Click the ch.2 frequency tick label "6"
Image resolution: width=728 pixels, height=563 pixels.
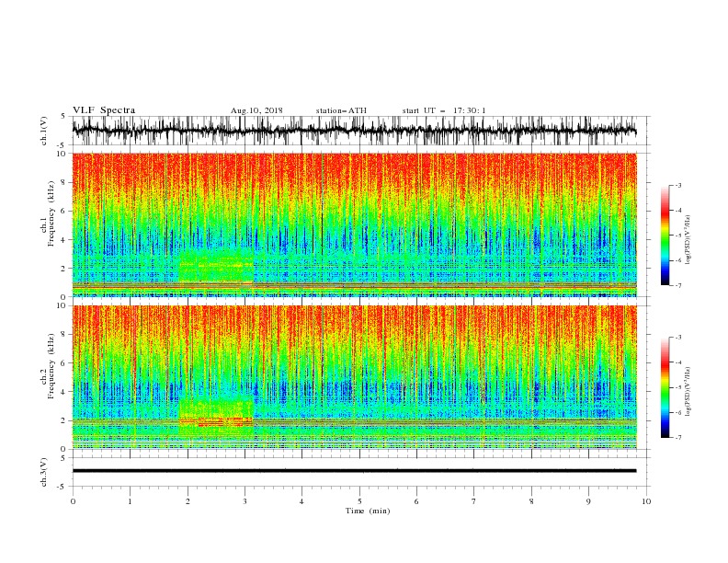point(65,363)
